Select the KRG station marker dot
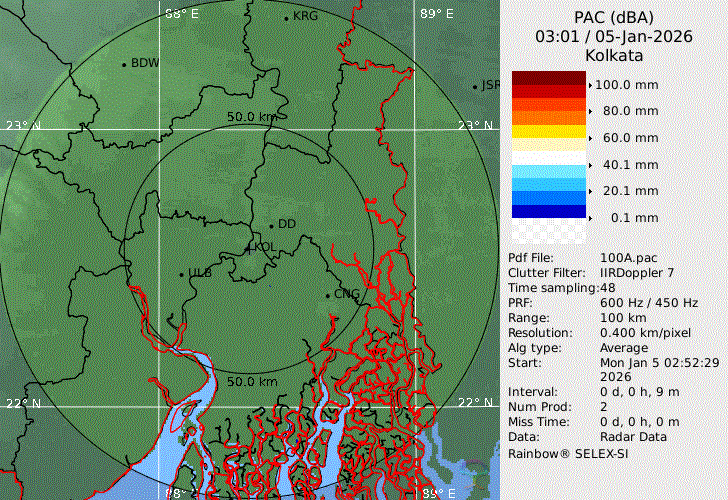The width and height of the screenshot is (728, 500). point(286,18)
